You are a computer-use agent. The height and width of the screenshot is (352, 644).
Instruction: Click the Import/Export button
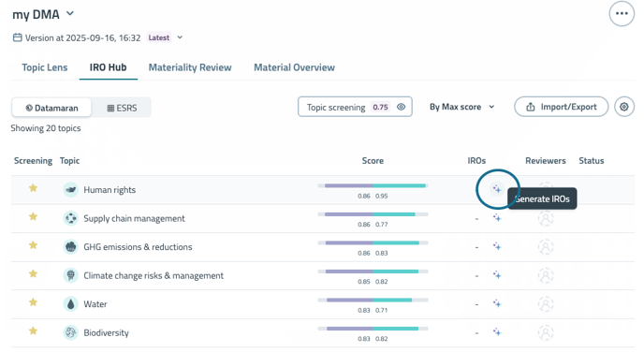coord(561,107)
